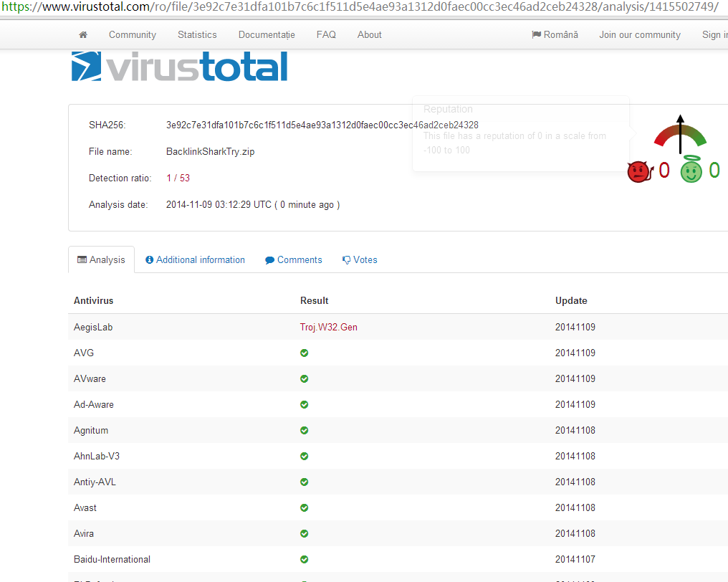Viewport: 728px width, 582px height.
Task: Open the FAQ page
Action: pos(326,35)
